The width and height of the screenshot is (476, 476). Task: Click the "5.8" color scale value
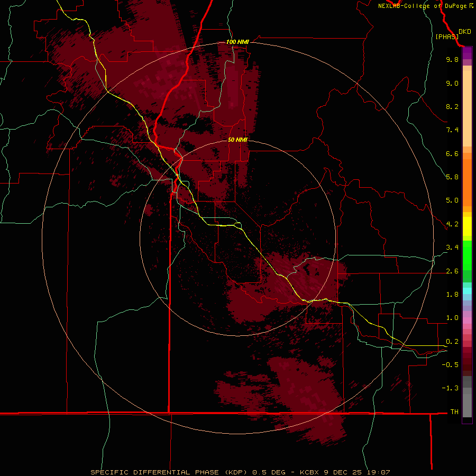pyautogui.click(x=452, y=177)
